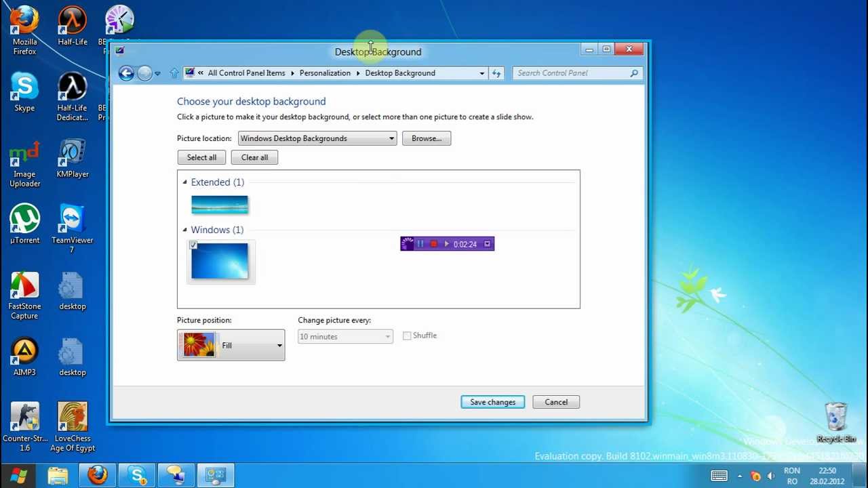Select the µTorrent desktop icon
This screenshot has height=488, width=868.
pyautogui.click(x=24, y=224)
